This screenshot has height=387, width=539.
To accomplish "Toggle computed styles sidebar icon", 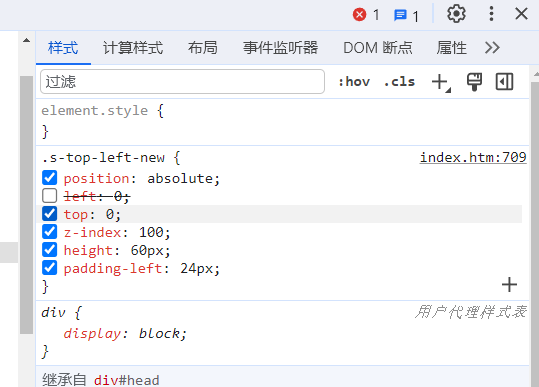I will pos(504,82).
